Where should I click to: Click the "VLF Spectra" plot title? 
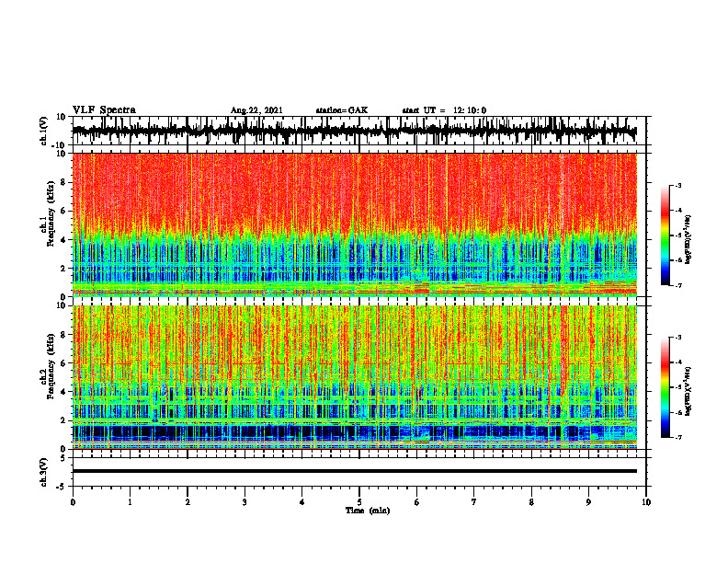(104, 110)
